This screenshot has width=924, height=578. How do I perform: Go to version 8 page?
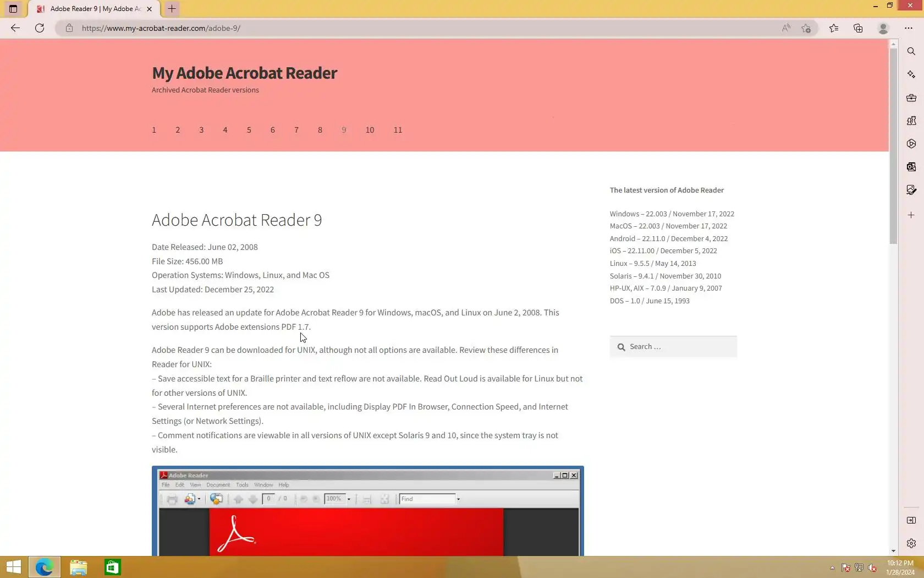pyautogui.click(x=320, y=130)
